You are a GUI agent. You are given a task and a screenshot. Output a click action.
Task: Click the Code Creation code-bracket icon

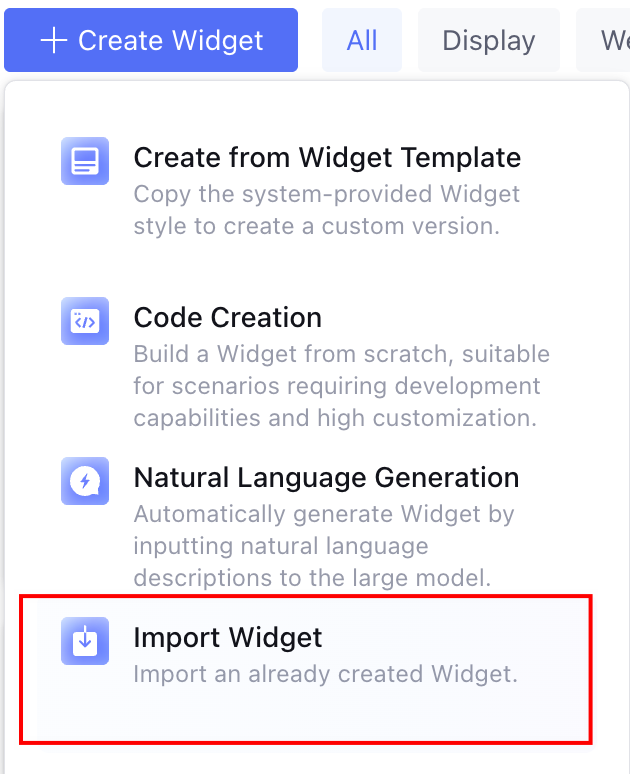(85, 321)
